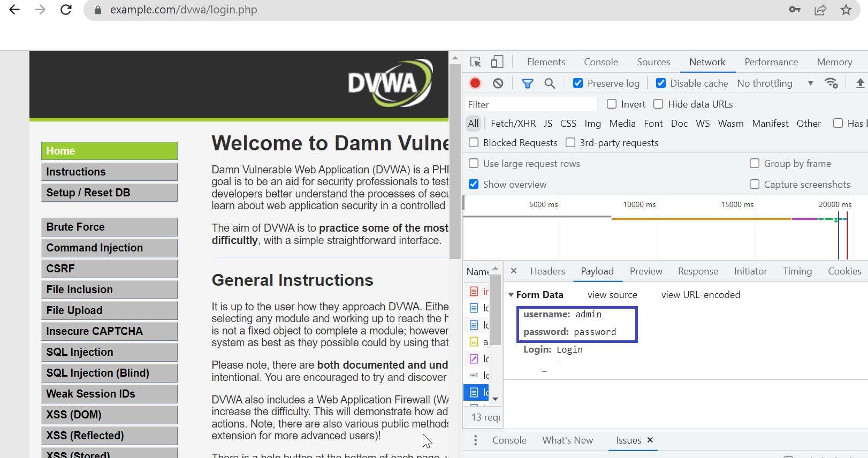Open the Performance tab
868x458 pixels.
[x=771, y=62]
